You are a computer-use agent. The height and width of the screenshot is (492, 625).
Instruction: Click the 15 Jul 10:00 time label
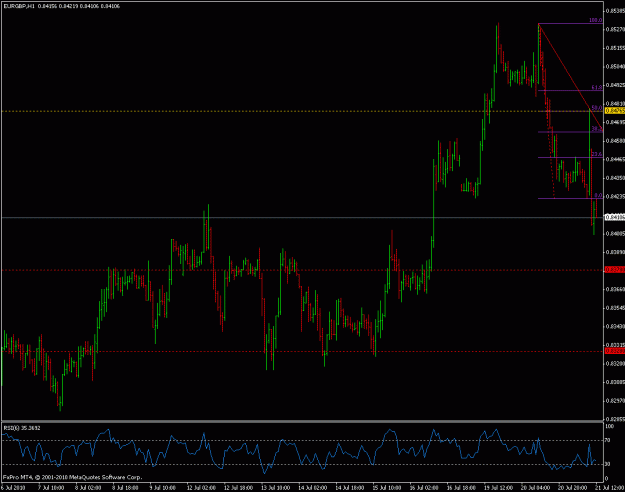(x=387, y=488)
